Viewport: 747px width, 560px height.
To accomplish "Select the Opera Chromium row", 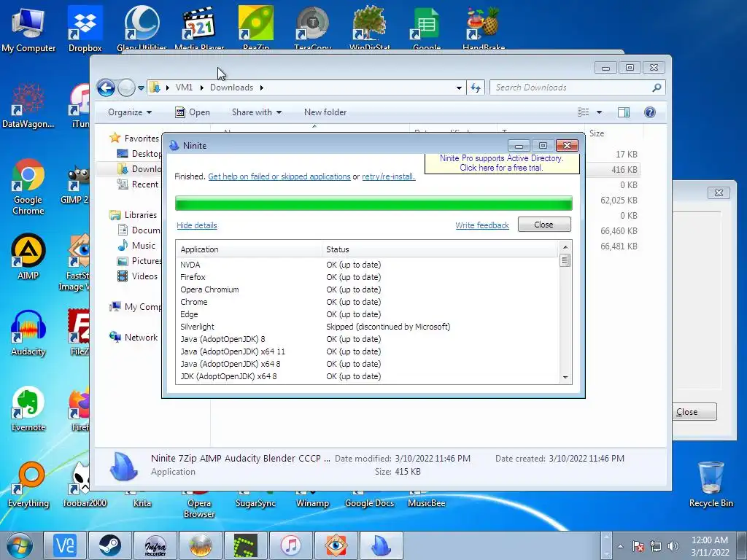I will [367, 289].
